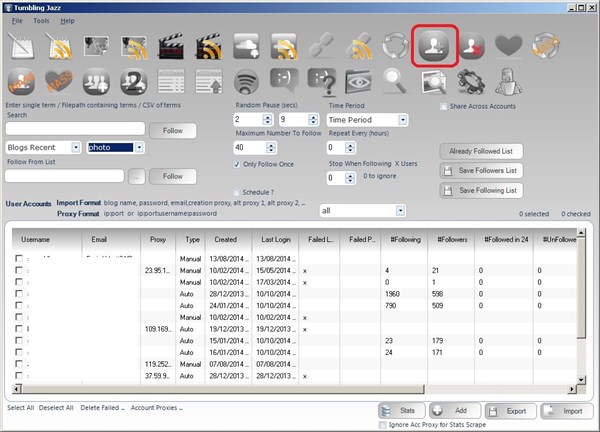Viewport: 600px width, 432px height.
Task: Enable the Schedule checkbox
Action: 236,192
